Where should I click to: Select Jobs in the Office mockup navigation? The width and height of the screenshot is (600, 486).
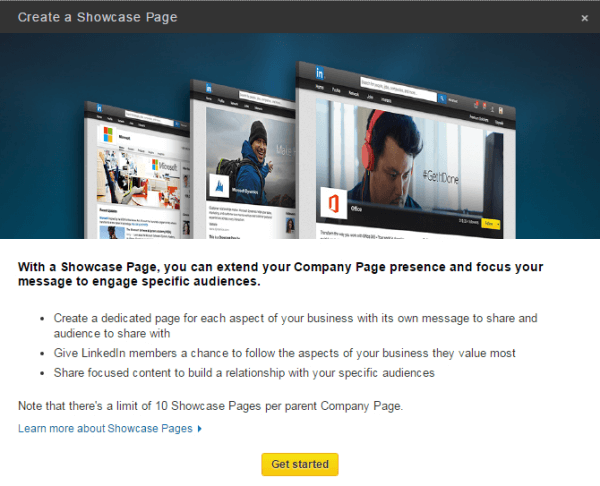(x=370, y=97)
